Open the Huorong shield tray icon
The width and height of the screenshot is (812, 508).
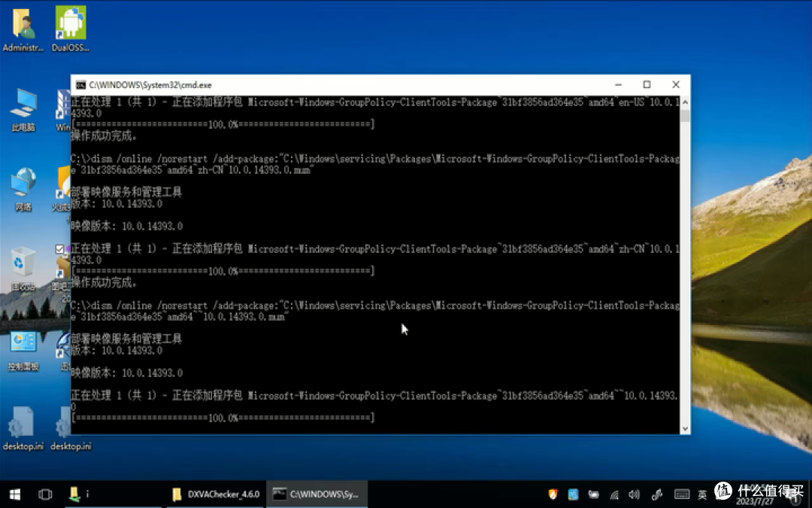[553, 494]
